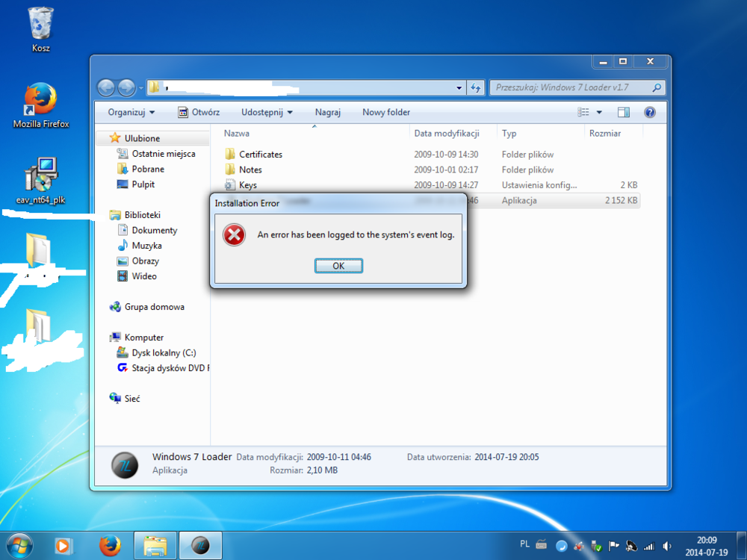Select Grupa domowa in the sidebar
Screen dimensions: 747x560
point(154,307)
